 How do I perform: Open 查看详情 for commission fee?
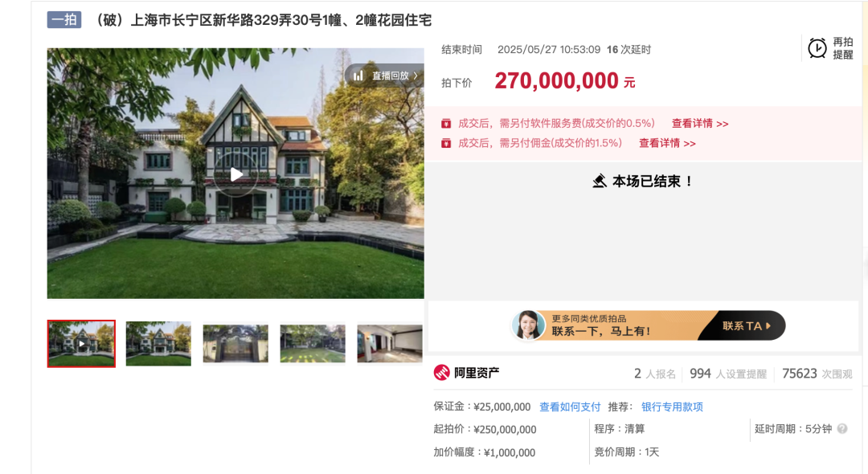tap(667, 143)
